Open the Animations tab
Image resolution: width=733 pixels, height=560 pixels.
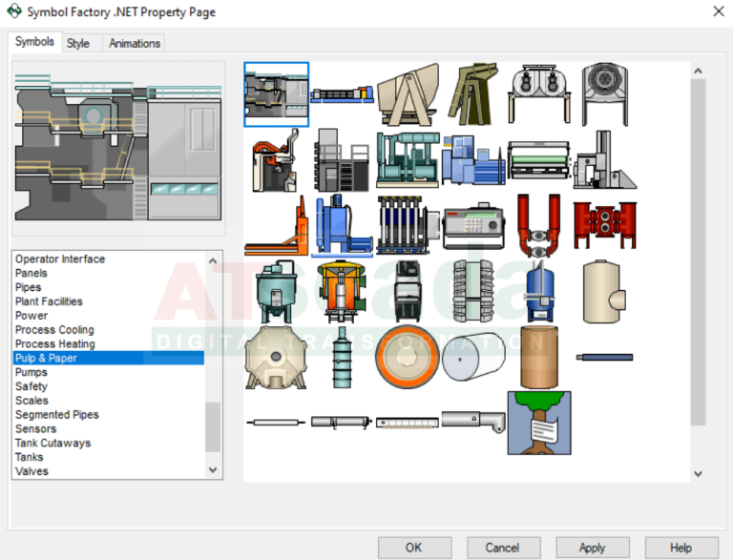[135, 43]
